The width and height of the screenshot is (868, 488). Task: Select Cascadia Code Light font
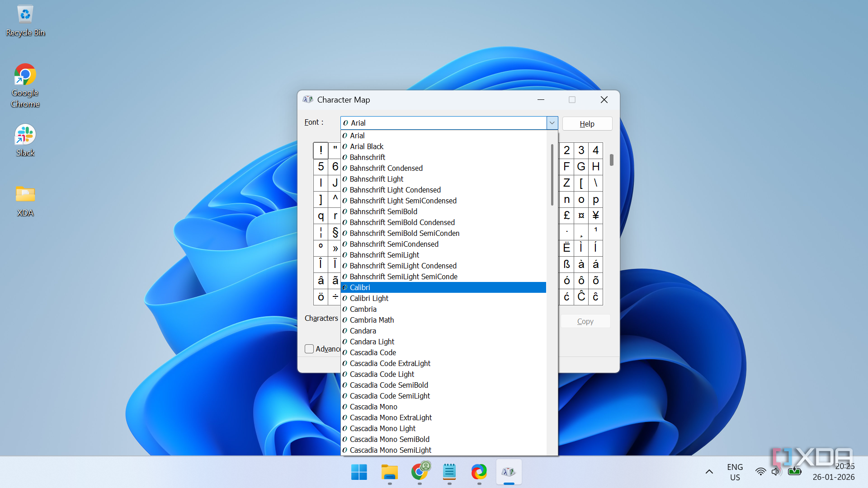[x=443, y=374]
